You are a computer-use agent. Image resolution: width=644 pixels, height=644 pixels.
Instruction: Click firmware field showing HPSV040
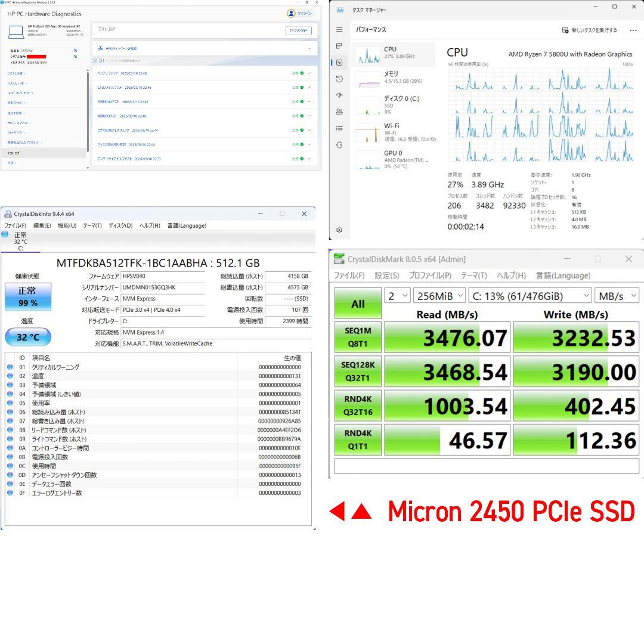click(x=163, y=277)
